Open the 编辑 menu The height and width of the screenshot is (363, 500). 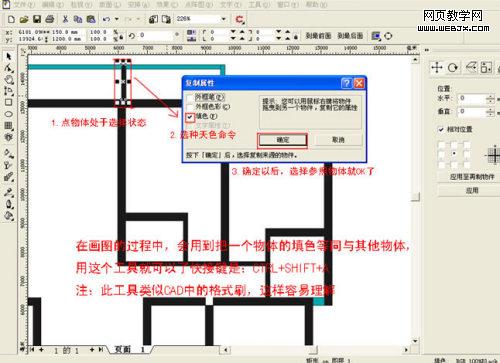pos(53,5)
